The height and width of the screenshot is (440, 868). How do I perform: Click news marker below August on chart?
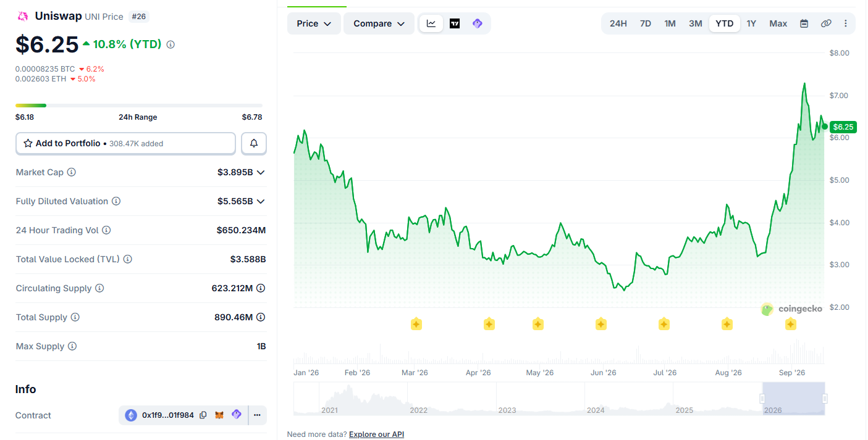point(727,324)
